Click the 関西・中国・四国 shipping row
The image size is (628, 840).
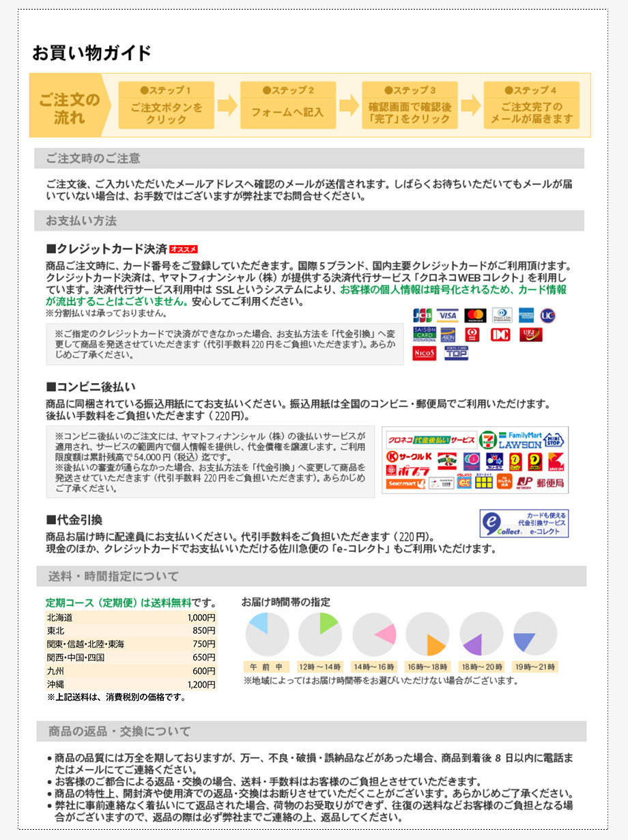point(131,658)
